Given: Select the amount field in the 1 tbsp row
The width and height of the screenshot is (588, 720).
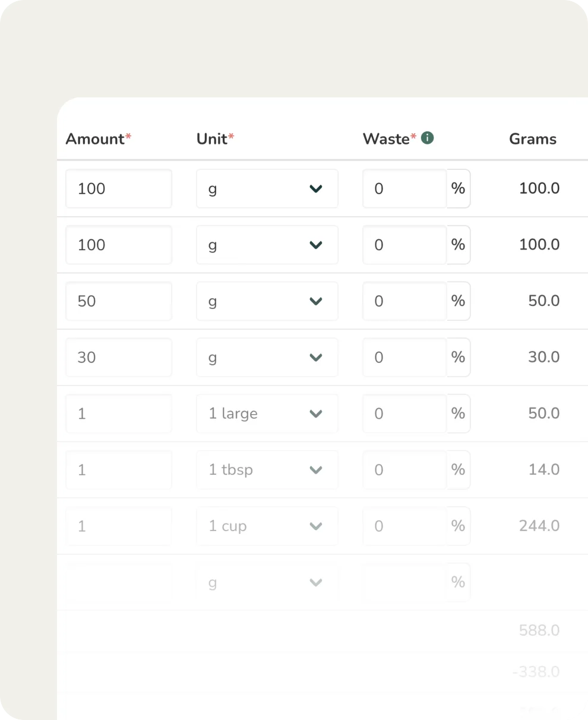Looking at the screenshot, I should pos(119,470).
